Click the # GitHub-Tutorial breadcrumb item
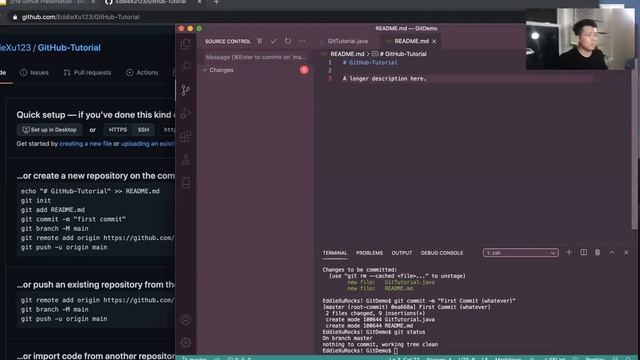Screen dimensions: 640x360 pyautogui.click(x=399, y=54)
